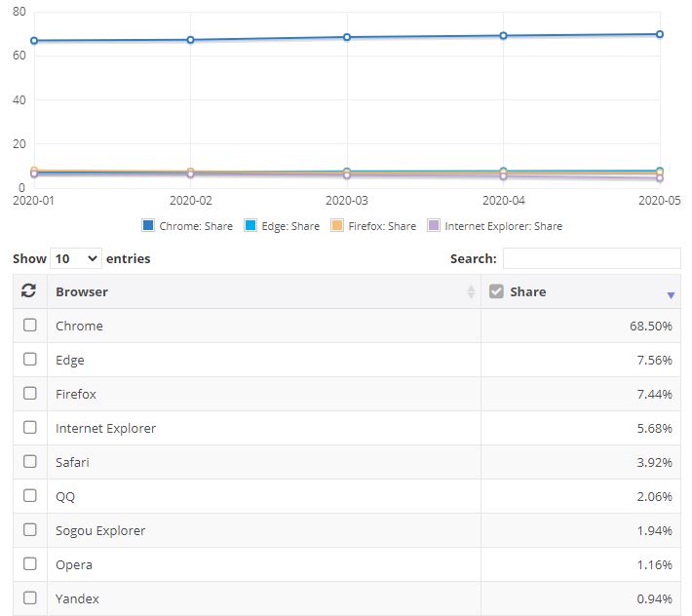
Task: Select the Firefox row checkbox
Action: (30, 394)
